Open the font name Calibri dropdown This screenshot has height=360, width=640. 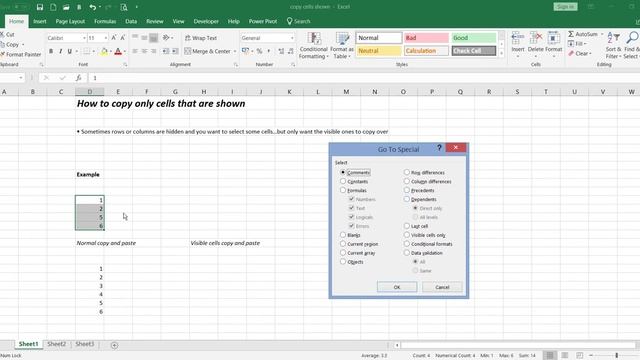(84, 38)
